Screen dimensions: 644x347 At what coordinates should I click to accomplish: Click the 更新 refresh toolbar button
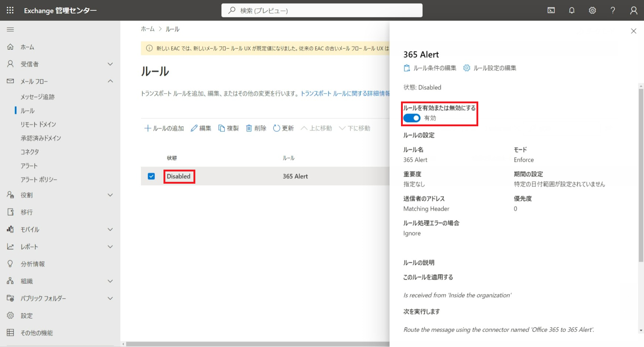pos(283,128)
